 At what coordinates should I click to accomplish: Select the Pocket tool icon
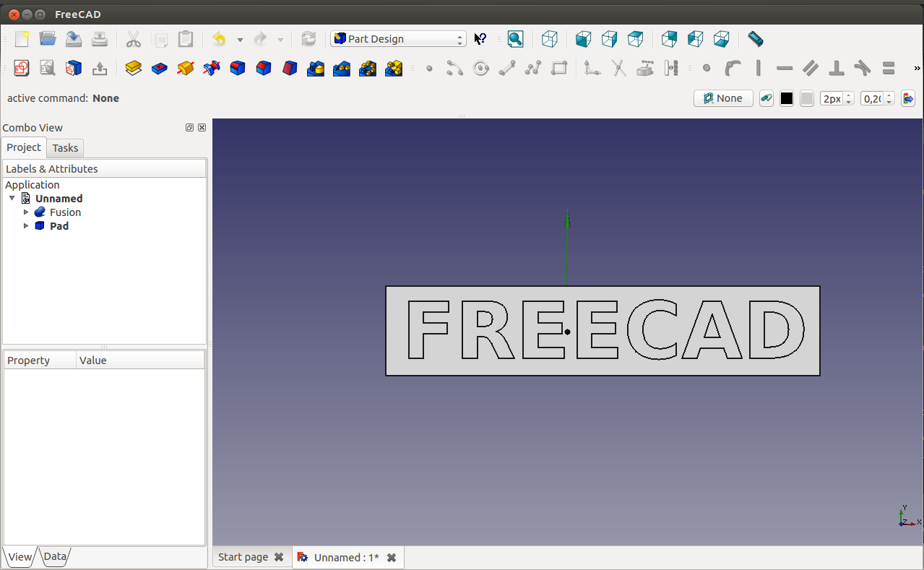point(160,69)
